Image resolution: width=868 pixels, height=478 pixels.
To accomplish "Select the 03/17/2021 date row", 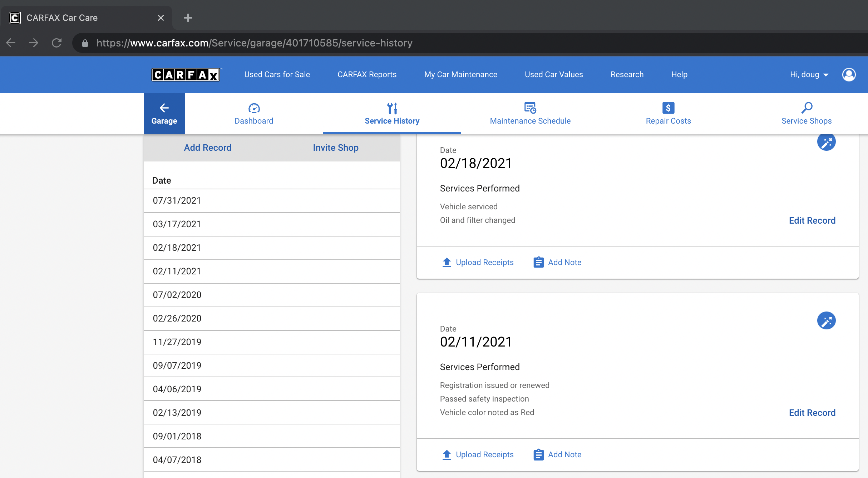I will pos(272,224).
